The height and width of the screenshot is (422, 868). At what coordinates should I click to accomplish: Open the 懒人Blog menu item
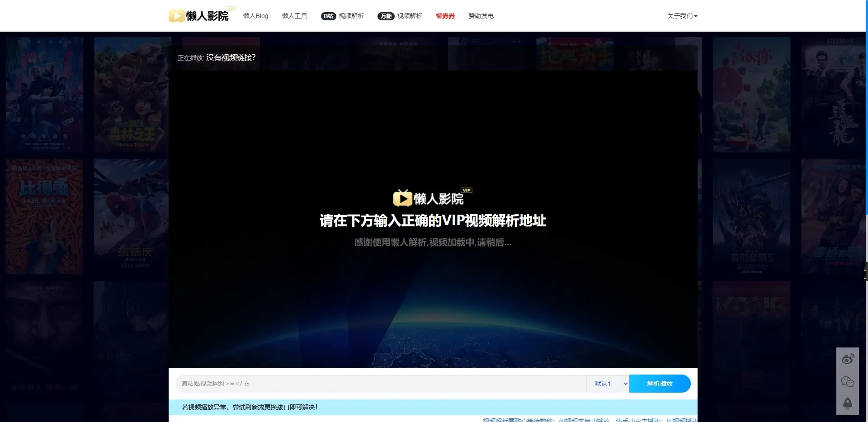(255, 16)
